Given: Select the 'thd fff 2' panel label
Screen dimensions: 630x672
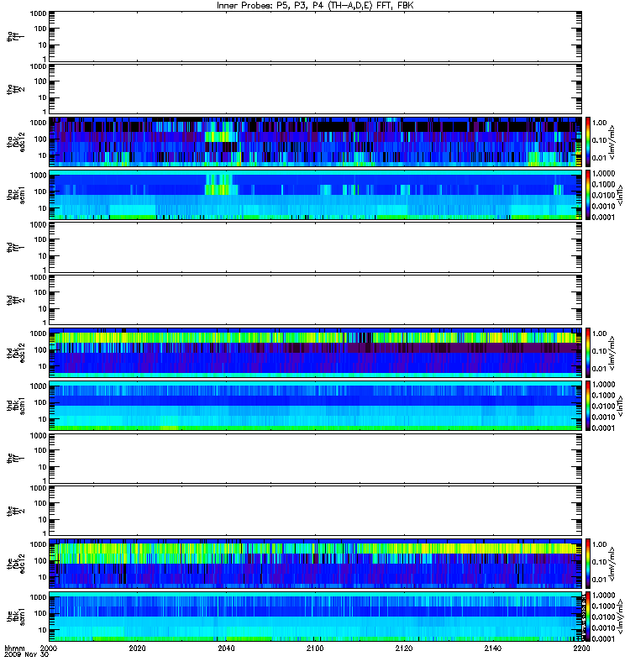Looking at the screenshot, I should [x=15, y=300].
